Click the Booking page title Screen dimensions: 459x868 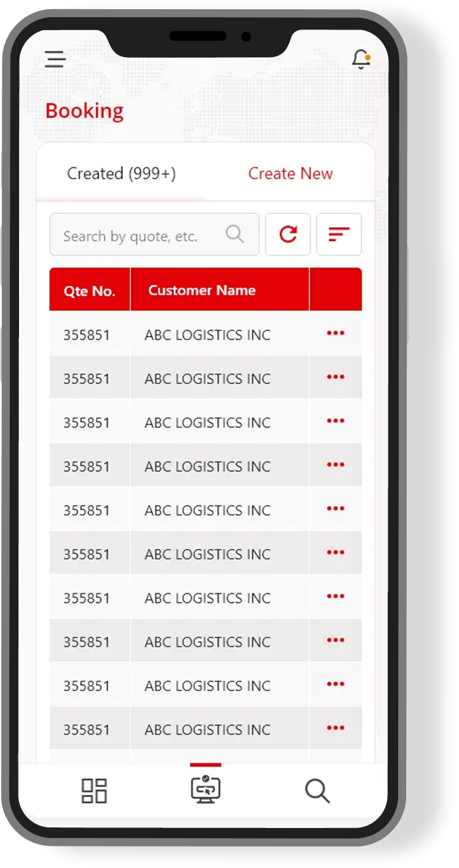pos(85,111)
